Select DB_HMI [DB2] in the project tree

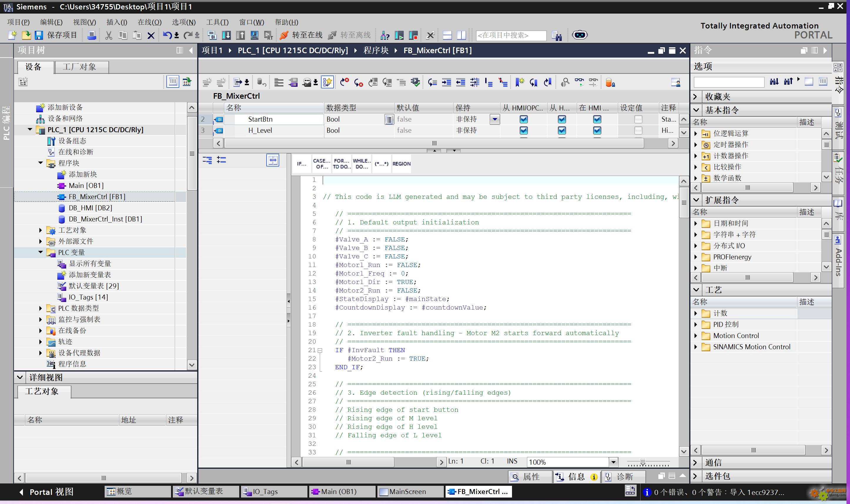(x=91, y=208)
